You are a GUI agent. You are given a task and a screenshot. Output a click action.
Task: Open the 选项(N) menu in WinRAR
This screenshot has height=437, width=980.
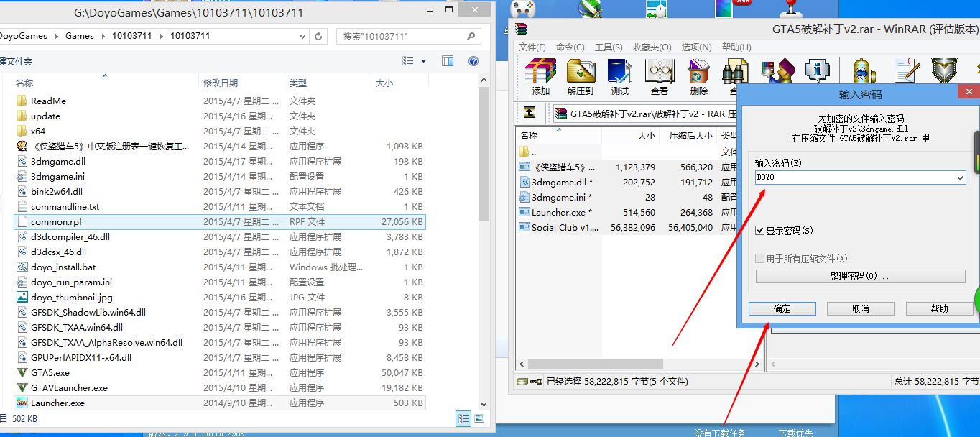695,47
